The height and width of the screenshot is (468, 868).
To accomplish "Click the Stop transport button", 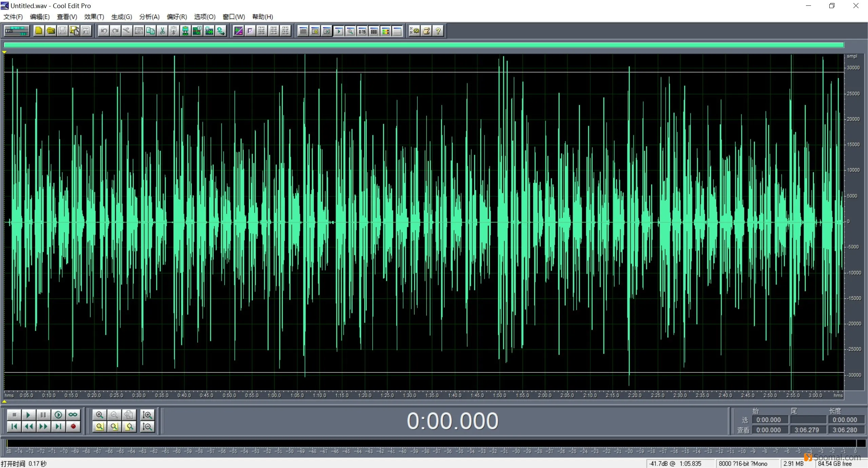I will pos(14,414).
